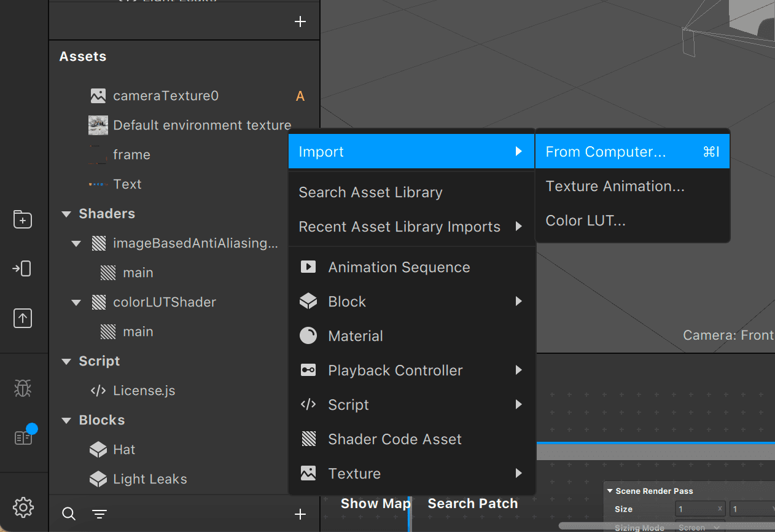Click the Show Map button

click(375, 503)
